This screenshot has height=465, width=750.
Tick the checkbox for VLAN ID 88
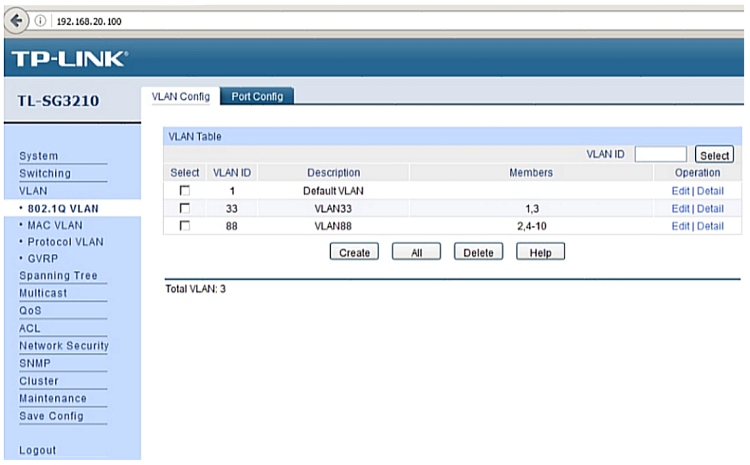185,225
